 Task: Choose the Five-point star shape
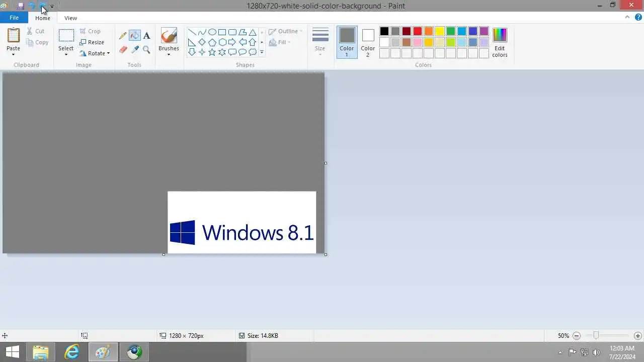[x=212, y=52]
